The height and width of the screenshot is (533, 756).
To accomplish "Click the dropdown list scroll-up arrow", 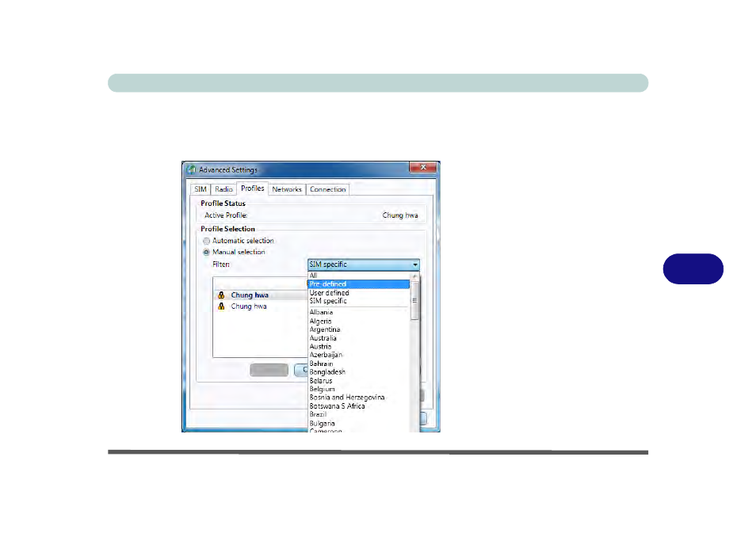I will [x=414, y=276].
